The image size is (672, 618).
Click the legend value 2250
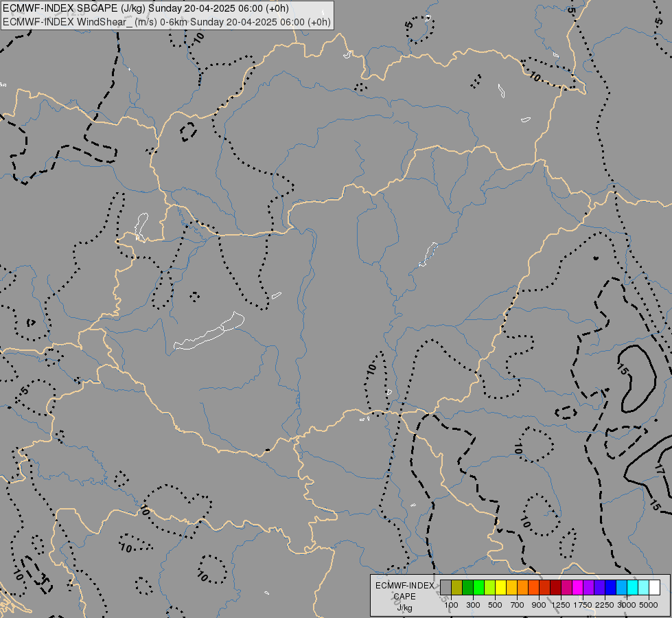coord(605,605)
